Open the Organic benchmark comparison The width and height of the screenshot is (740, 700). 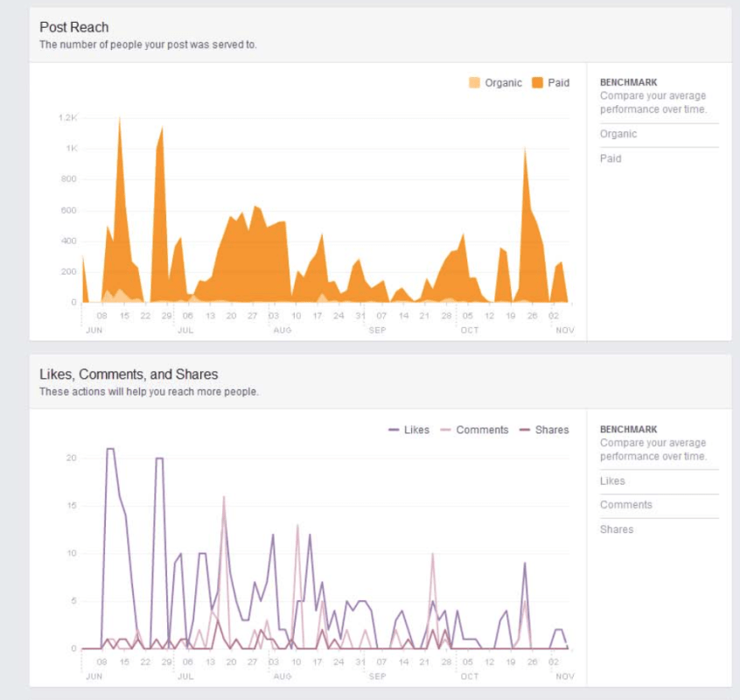pyautogui.click(x=618, y=134)
